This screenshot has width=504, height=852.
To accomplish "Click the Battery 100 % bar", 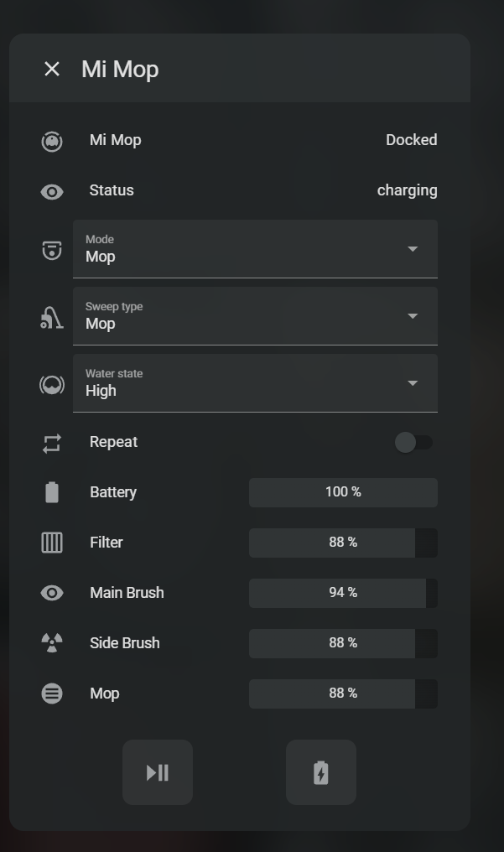I will [343, 492].
